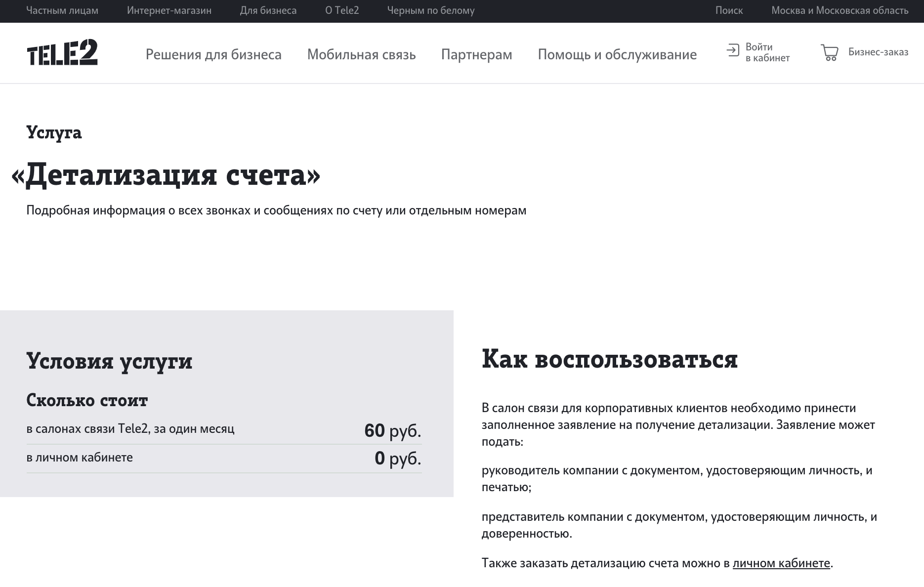Viewport: 924px width, 587px height.
Task: Click paragraph about представитель компании
Action: [679, 525]
